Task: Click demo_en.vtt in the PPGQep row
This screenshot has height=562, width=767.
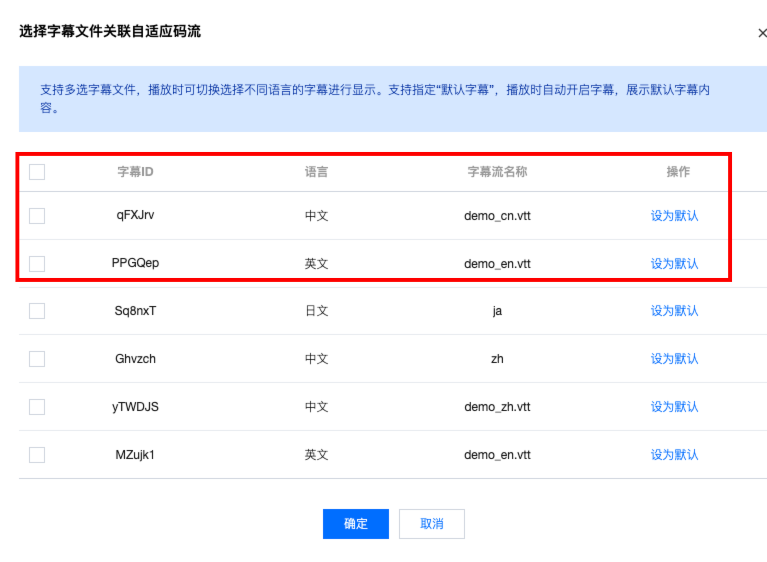Action: 497,264
